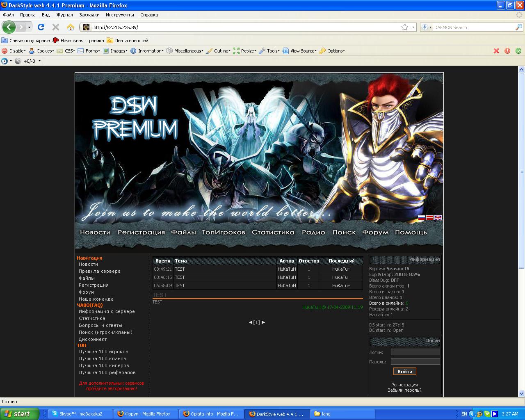Open the Закладки menu
Screen dimensions: 525x420
coord(89,15)
